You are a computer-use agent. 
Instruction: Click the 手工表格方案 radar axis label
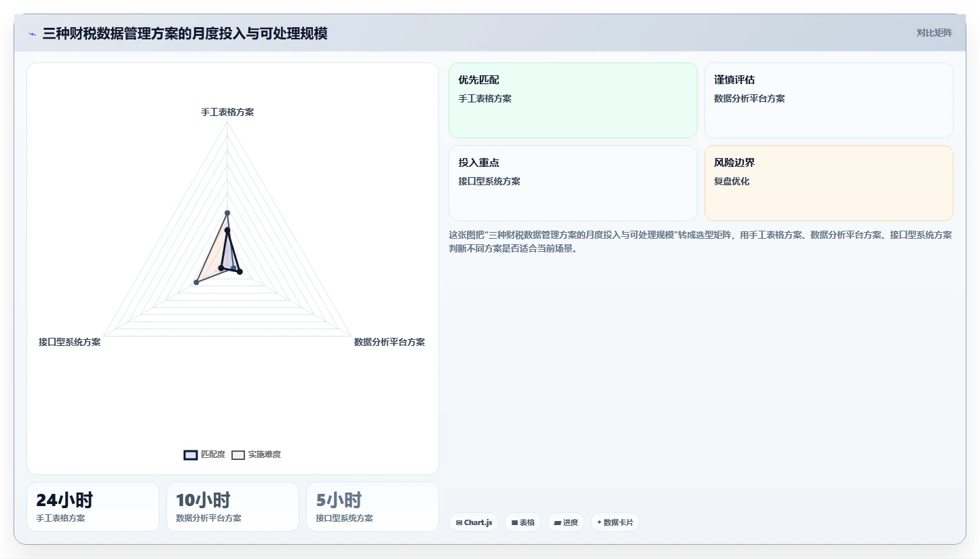click(227, 112)
